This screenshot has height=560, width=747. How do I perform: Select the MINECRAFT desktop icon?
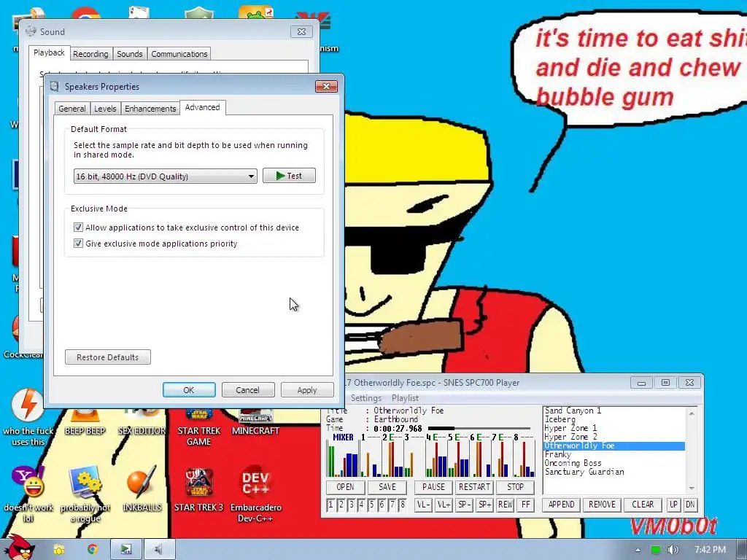click(x=256, y=421)
